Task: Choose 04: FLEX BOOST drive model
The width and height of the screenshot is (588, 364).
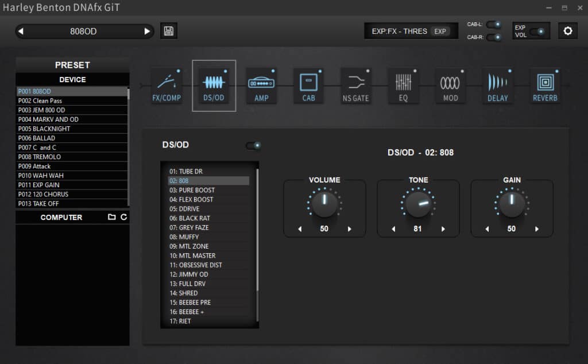Action: (208, 199)
